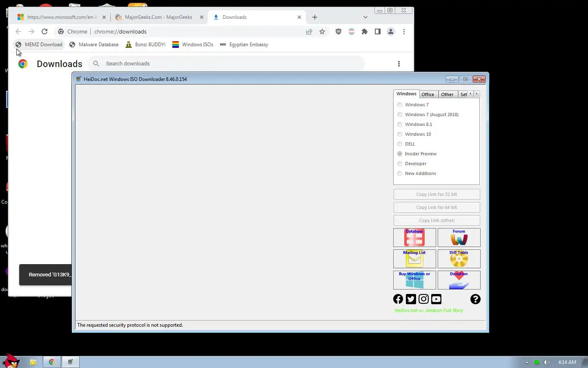This screenshot has width=588, height=368.
Task: Open the Angry Birds Start button
Action: click(11, 361)
